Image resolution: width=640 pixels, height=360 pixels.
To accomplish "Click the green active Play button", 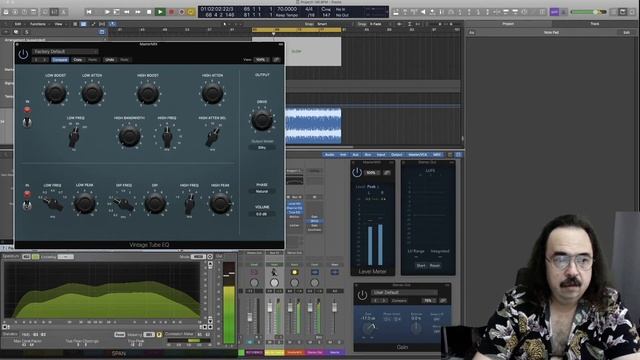I will pos(160,12).
